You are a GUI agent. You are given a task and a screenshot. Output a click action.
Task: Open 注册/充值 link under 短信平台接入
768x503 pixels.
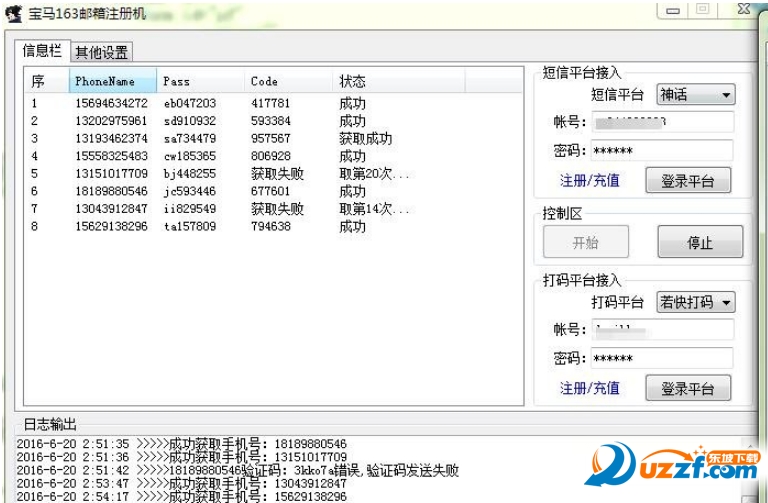click(590, 181)
